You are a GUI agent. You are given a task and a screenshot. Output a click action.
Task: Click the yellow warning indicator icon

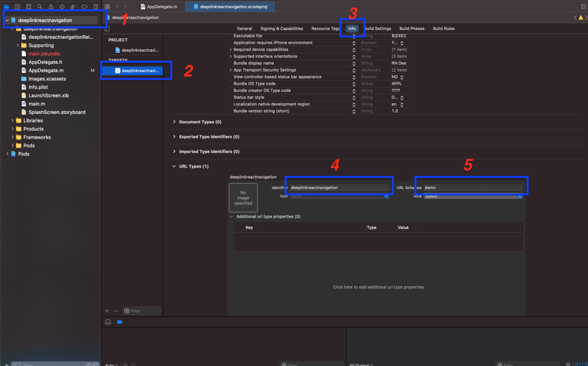581,18
